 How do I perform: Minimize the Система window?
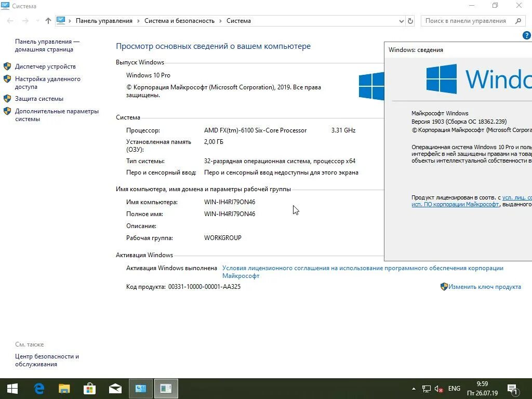[x=472, y=5]
